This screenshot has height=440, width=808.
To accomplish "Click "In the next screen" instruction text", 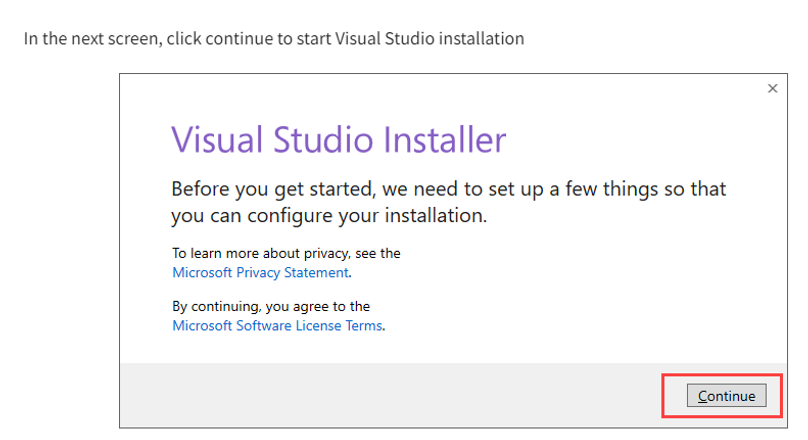I will 92,39.
